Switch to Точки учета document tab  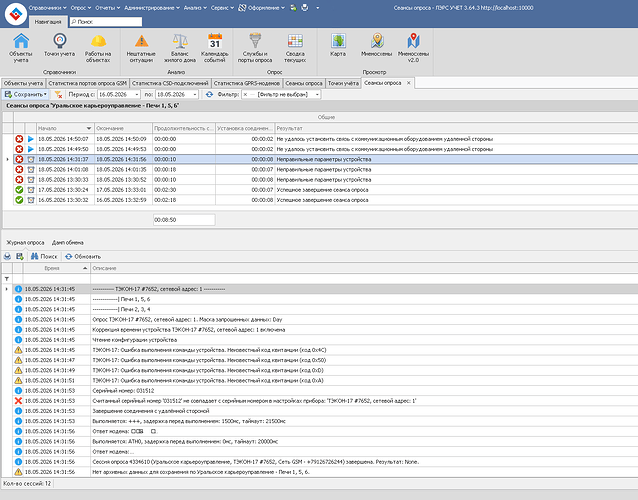point(343,83)
